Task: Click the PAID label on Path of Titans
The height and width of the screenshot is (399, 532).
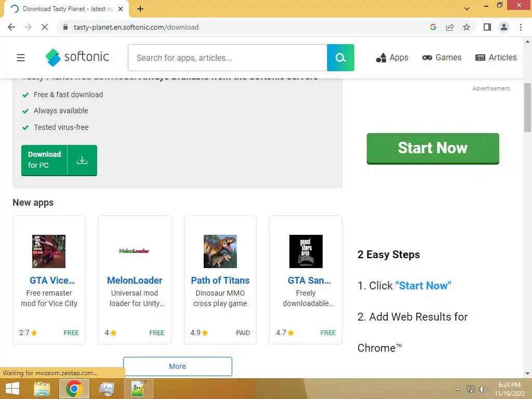Action: (243, 333)
